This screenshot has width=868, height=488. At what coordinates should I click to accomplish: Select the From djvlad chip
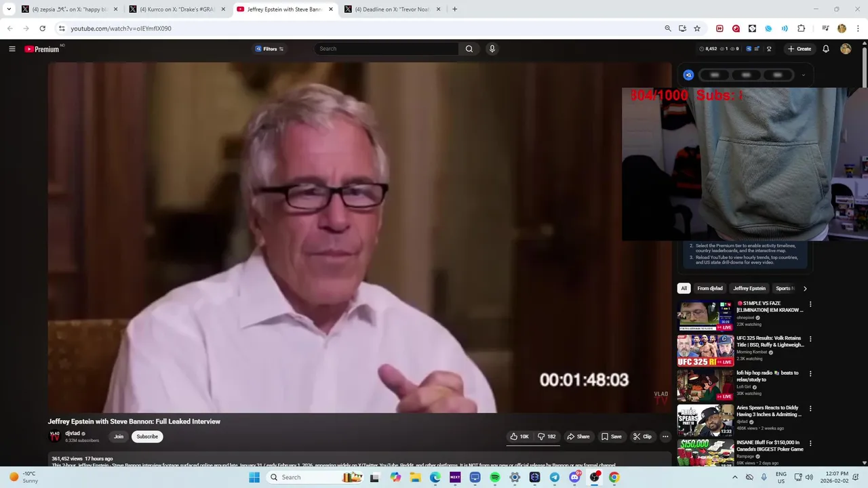pos(710,288)
